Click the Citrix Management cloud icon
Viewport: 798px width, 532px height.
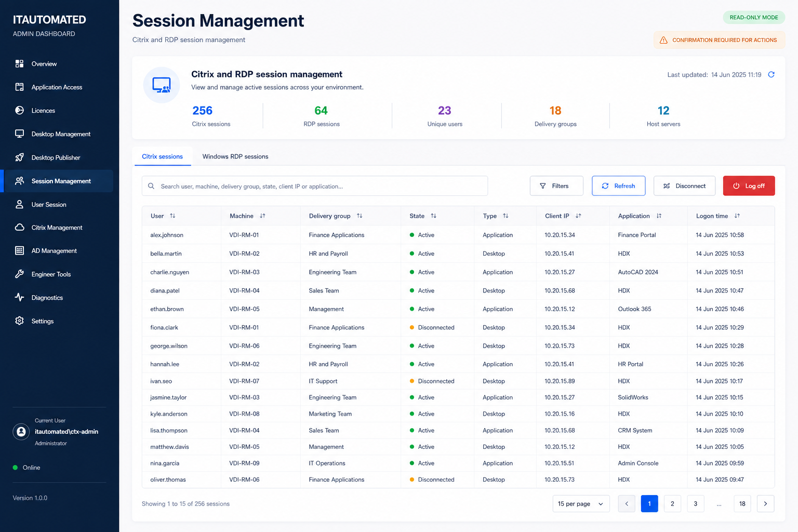(19, 228)
